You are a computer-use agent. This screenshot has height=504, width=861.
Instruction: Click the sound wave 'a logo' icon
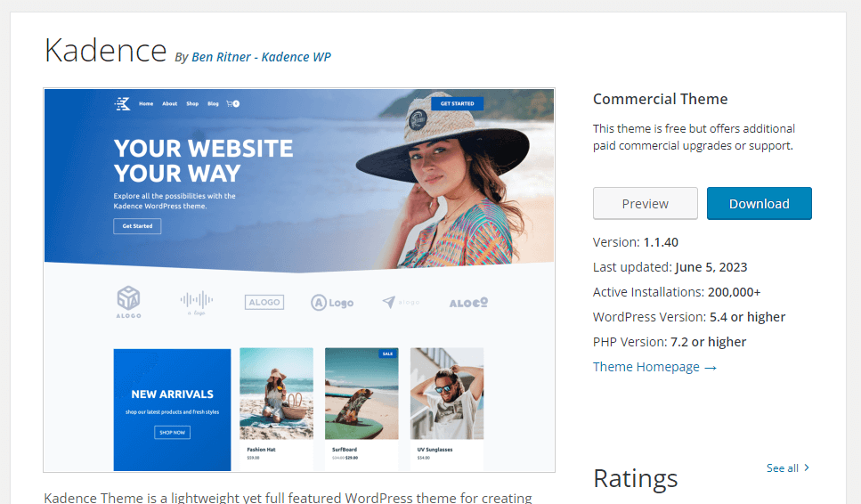(x=197, y=303)
